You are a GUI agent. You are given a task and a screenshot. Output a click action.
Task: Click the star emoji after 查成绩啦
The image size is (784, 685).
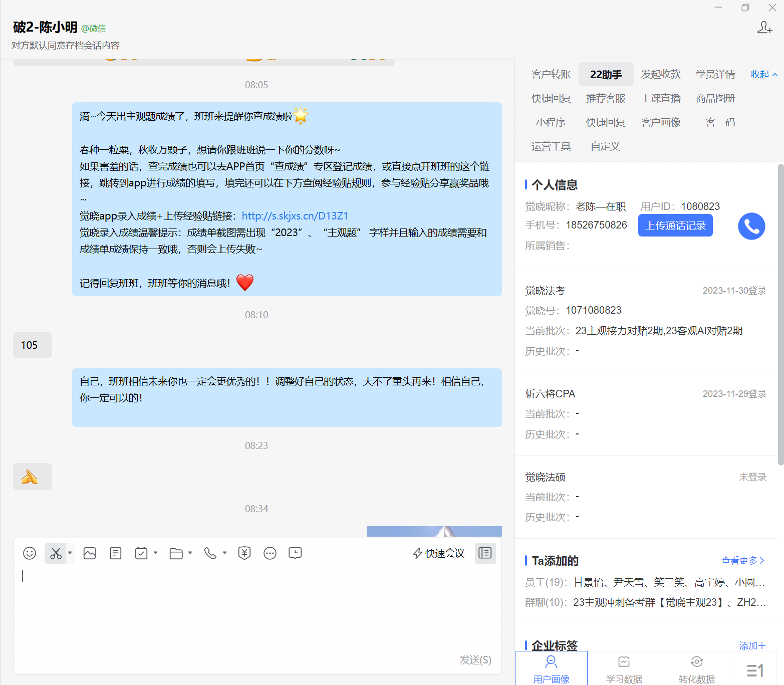[301, 116]
